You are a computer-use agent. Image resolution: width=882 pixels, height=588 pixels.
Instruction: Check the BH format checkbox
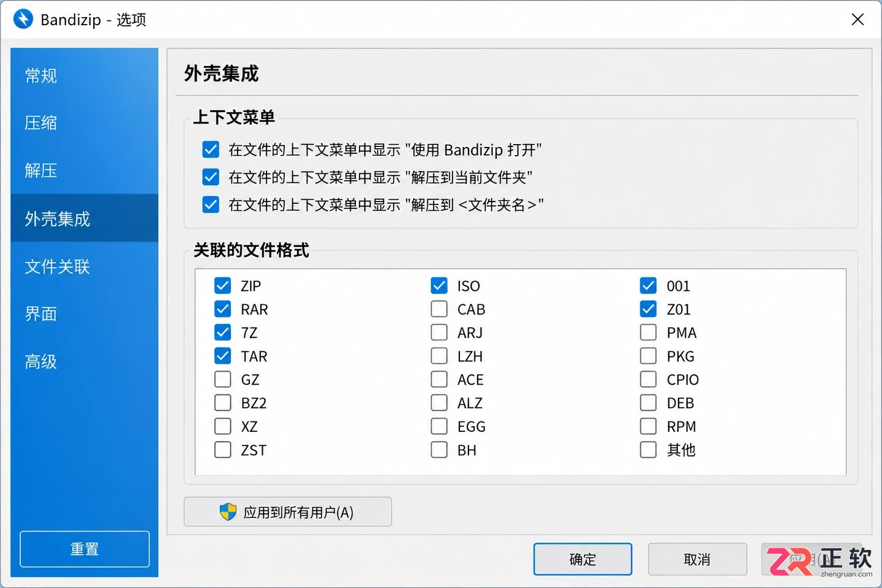(439, 450)
